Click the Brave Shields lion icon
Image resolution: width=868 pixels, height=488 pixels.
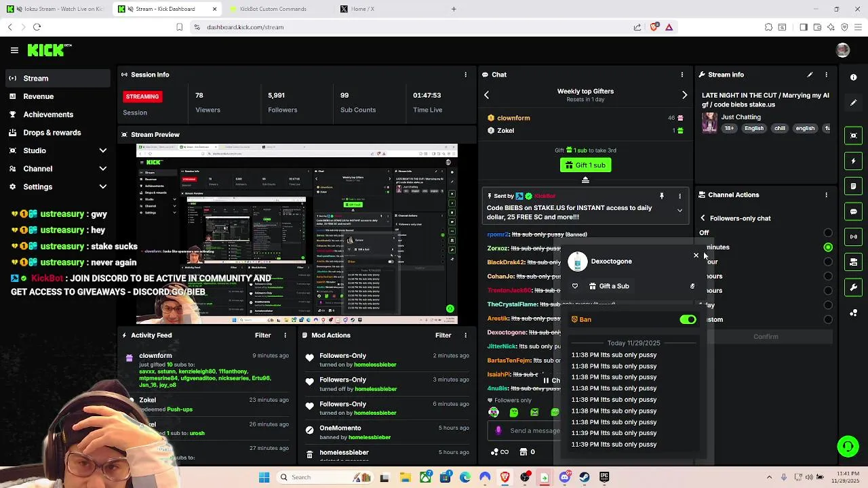pyautogui.click(x=654, y=27)
